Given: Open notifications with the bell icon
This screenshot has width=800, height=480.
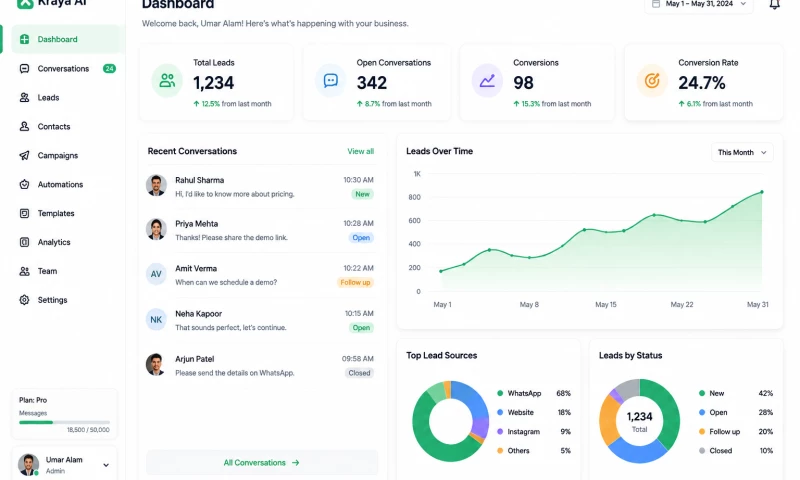Looking at the screenshot, I should (774, 5).
